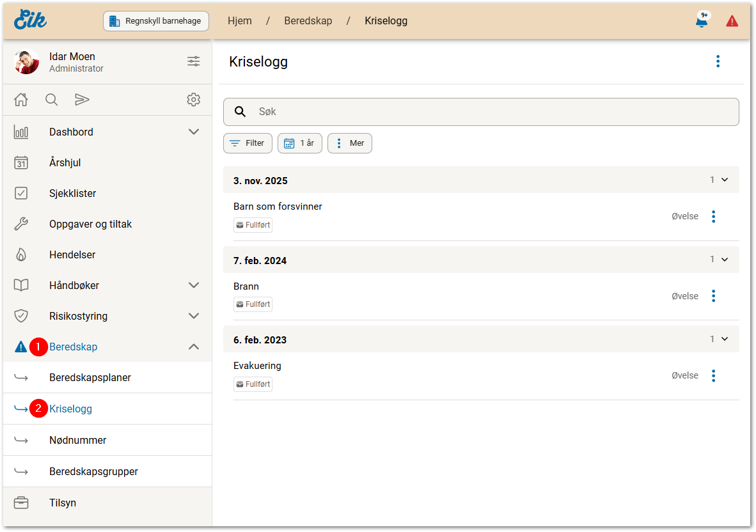Click the home icon in sidebar toolbar
This screenshot has width=756, height=532.
click(x=21, y=100)
